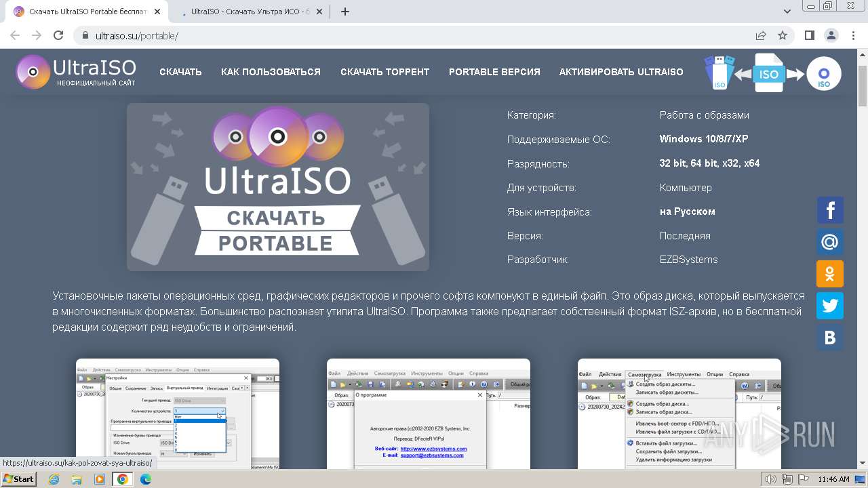
Task: Share page via Mail.ru @ icon
Action: [x=830, y=242]
